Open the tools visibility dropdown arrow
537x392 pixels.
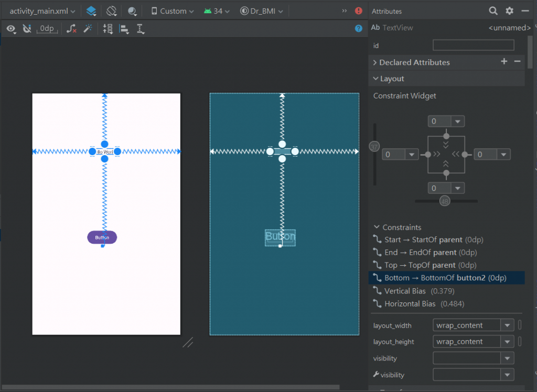(x=507, y=375)
